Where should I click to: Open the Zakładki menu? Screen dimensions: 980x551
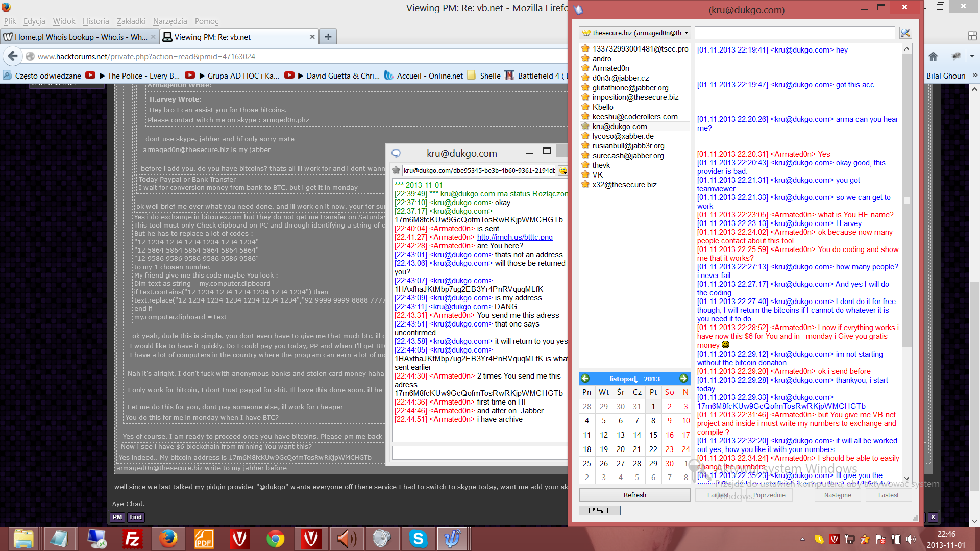click(x=131, y=21)
